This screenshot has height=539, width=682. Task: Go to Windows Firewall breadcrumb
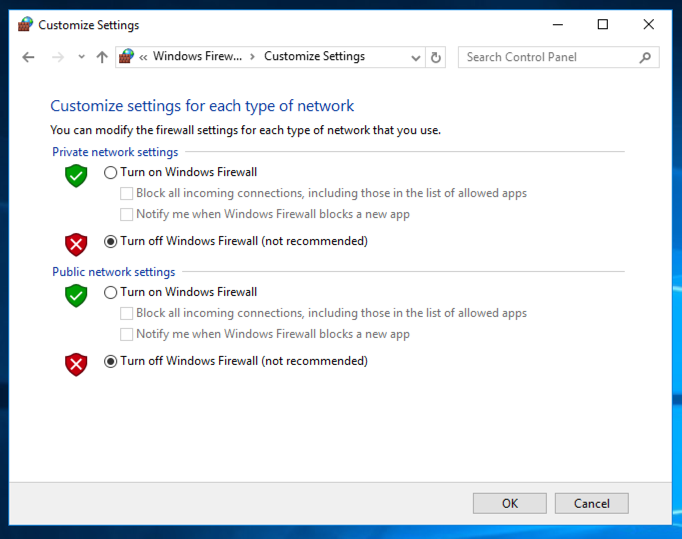(x=197, y=57)
